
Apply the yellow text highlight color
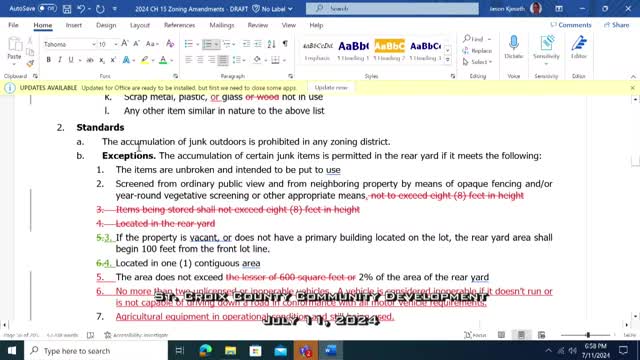(x=144, y=60)
